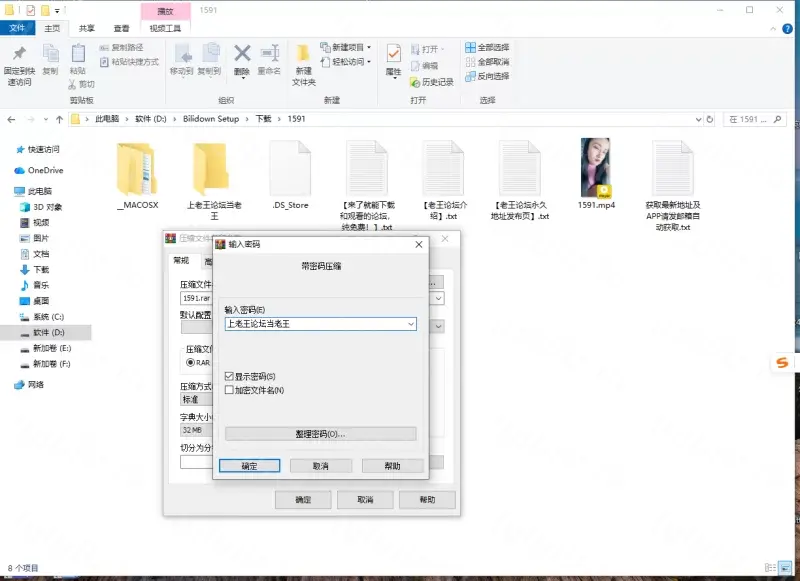Click the New Folder ribbon icon

[303, 55]
